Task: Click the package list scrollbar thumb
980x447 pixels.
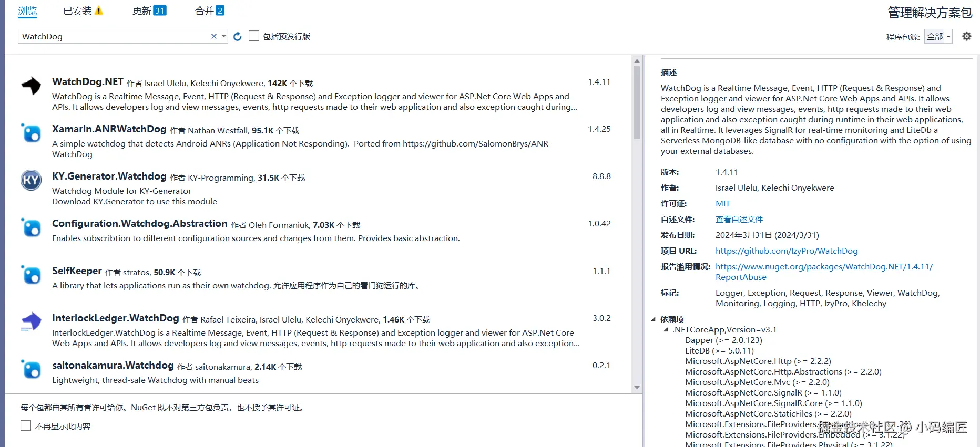Action: tap(637, 102)
